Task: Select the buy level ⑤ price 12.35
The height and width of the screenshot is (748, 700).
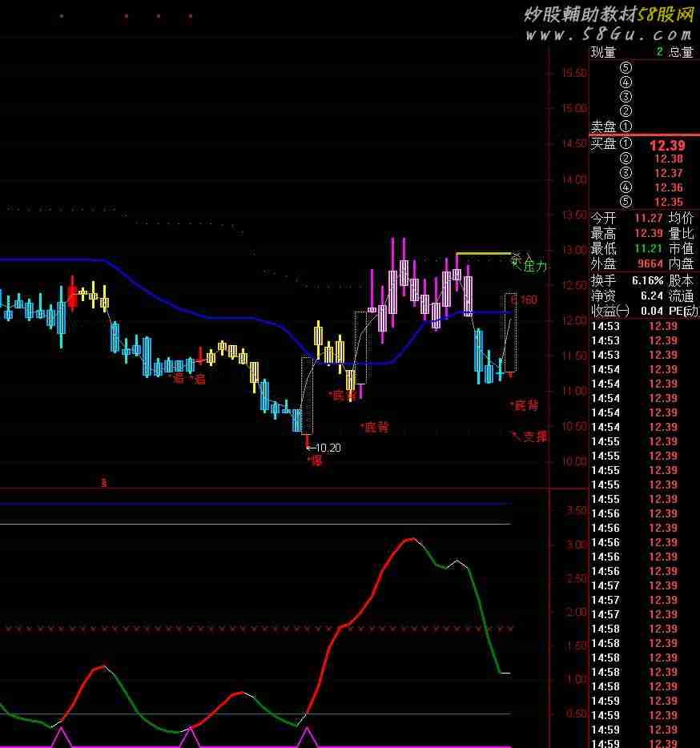Action: [668, 202]
